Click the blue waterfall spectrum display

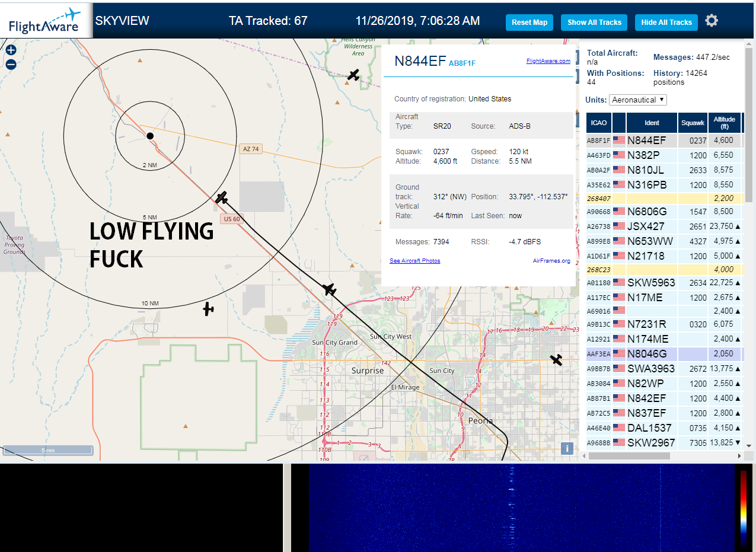point(521,508)
